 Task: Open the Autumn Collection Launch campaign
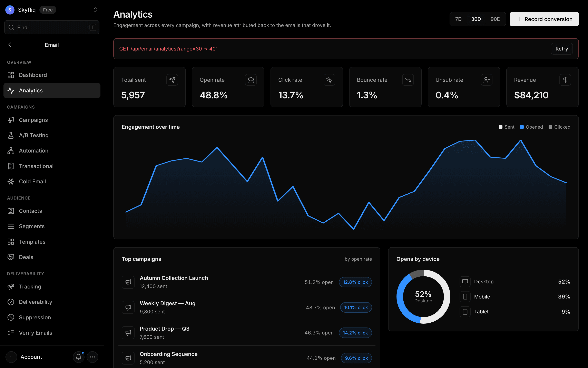[x=247, y=282]
